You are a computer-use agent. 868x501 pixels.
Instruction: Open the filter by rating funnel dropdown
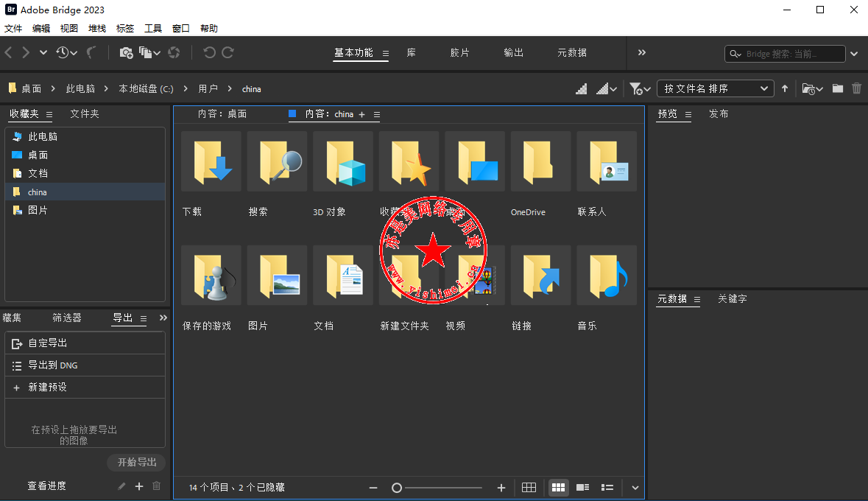pyautogui.click(x=639, y=88)
